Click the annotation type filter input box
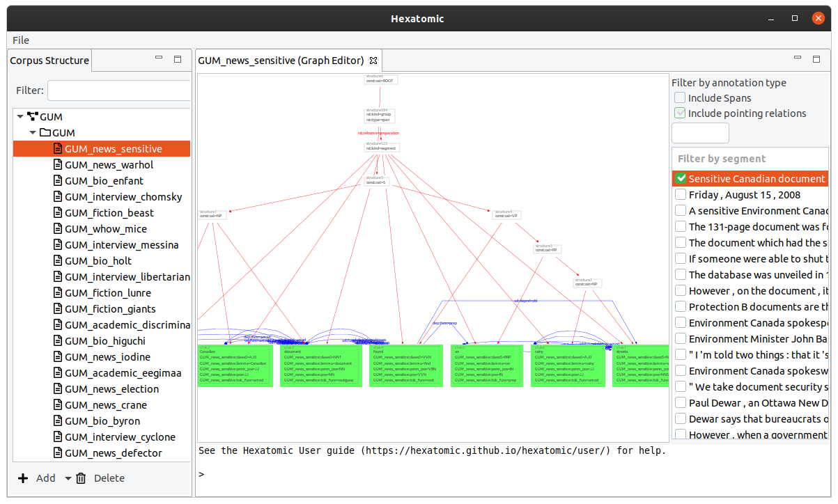This screenshot has width=838, height=504. [x=700, y=133]
